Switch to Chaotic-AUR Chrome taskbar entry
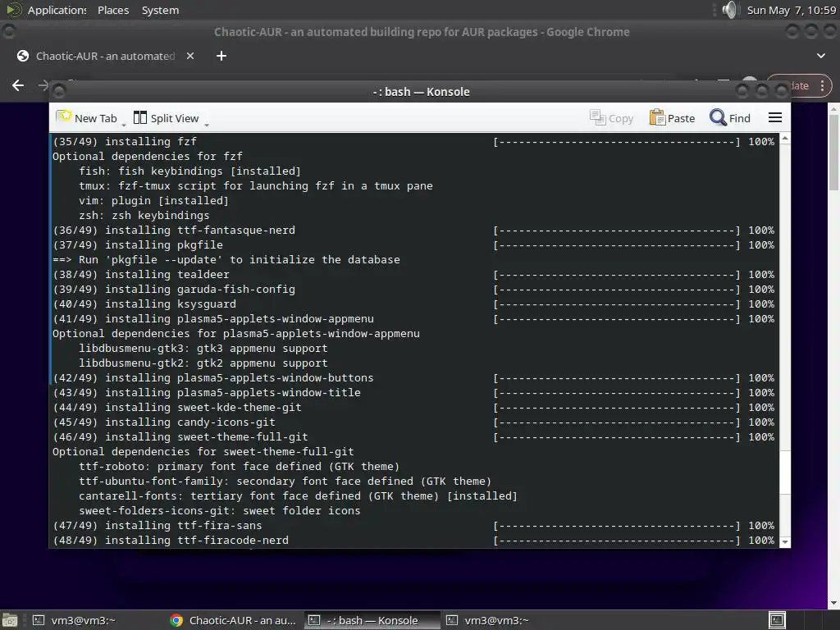The image size is (840, 630). 233,620
